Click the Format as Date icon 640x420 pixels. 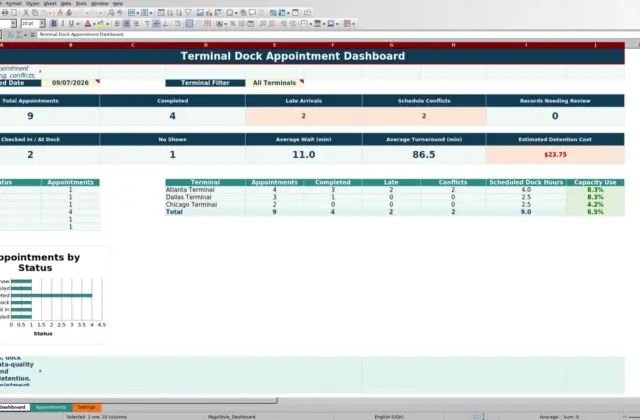click(251, 24)
